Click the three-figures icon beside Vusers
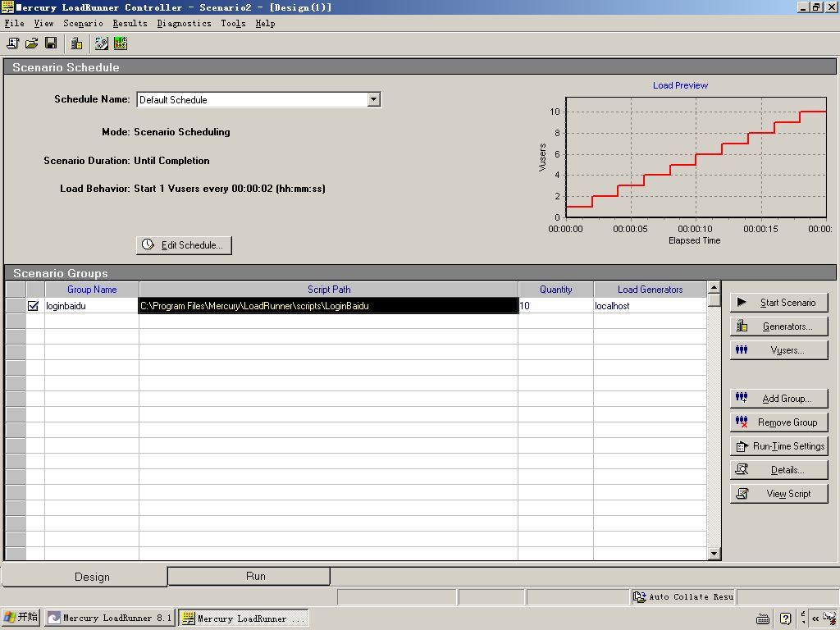The image size is (840, 630). coord(742,349)
